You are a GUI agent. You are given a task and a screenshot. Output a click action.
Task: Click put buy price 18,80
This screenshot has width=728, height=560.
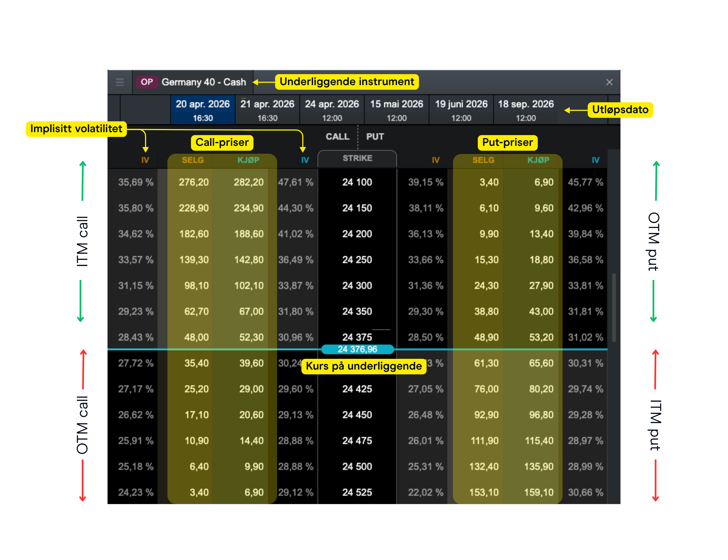(x=541, y=260)
